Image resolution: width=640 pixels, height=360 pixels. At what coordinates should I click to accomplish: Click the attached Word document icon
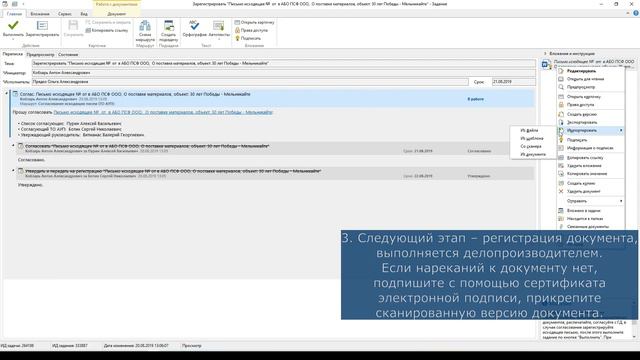(x=546, y=64)
